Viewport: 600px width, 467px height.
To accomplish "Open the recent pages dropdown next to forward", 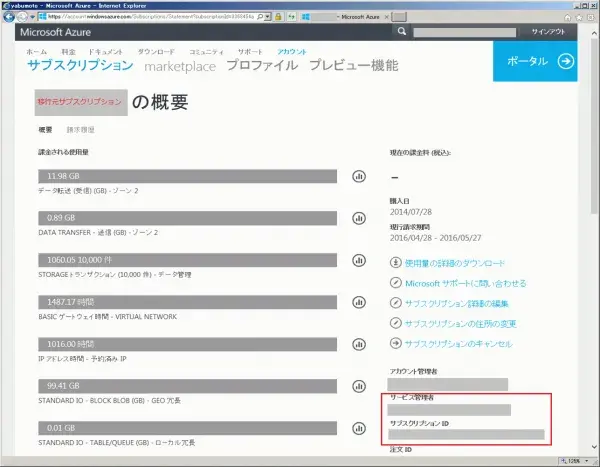I will click(x=33, y=17).
